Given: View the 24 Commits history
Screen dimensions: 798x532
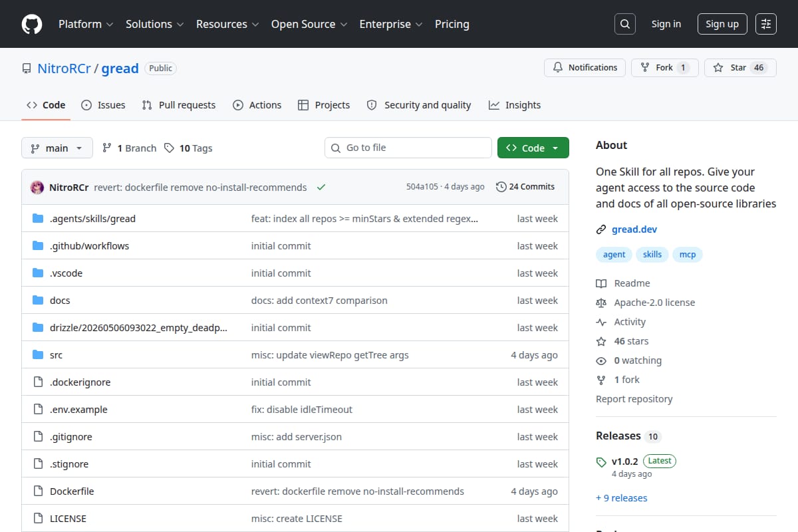Looking at the screenshot, I should pos(525,187).
